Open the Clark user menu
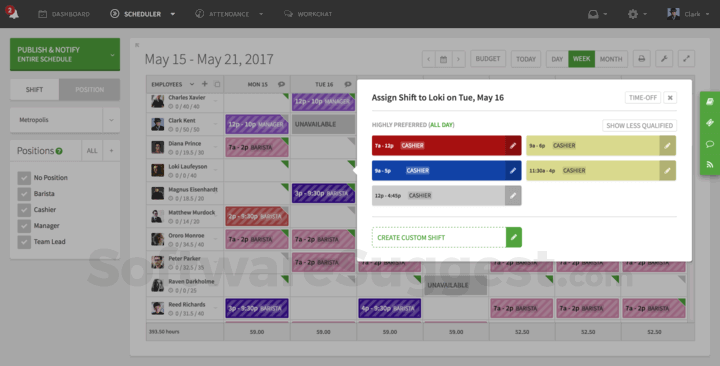 click(x=687, y=14)
